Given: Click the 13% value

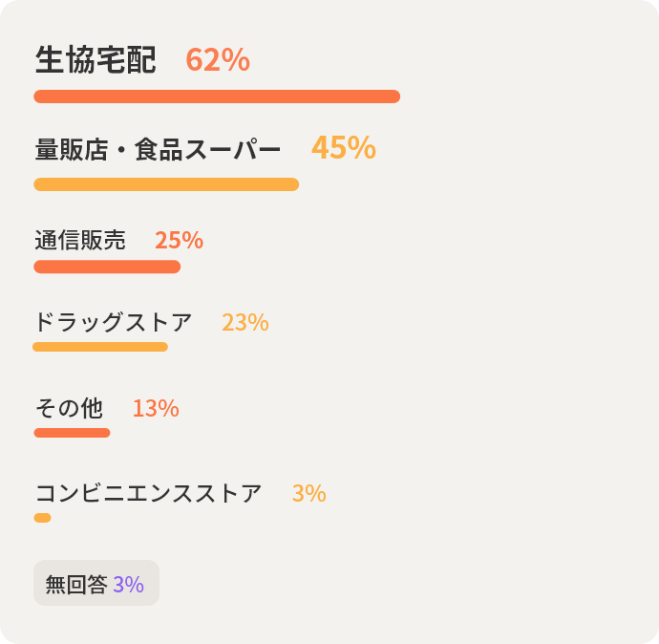Looking at the screenshot, I should (156, 409).
